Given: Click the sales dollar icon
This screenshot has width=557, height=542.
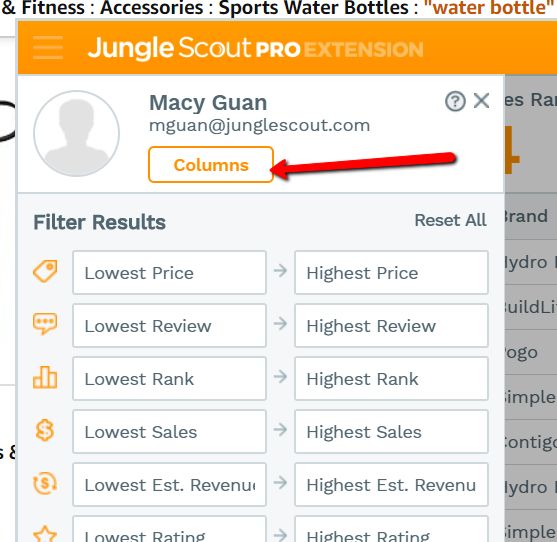Looking at the screenshot, I should click(45, 430).
